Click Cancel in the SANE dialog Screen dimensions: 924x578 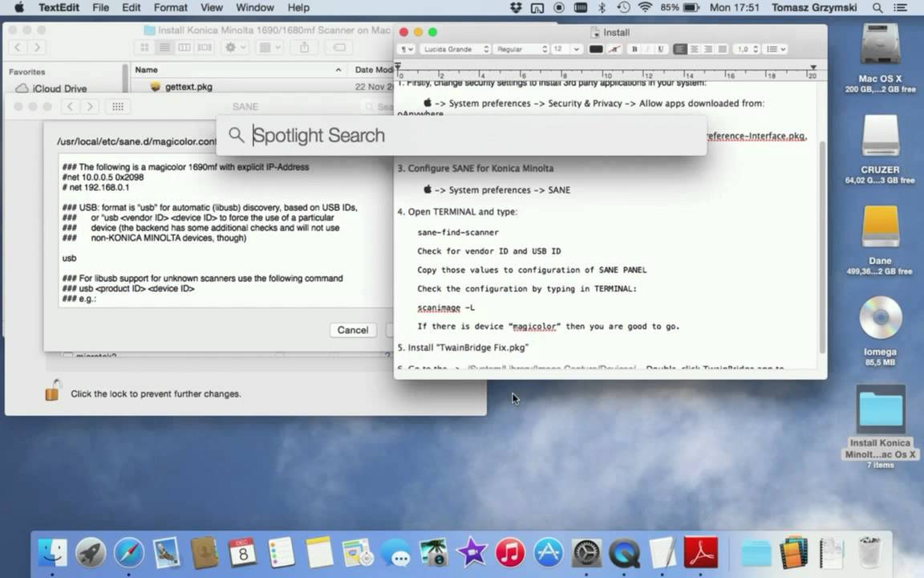coord(352,330)
